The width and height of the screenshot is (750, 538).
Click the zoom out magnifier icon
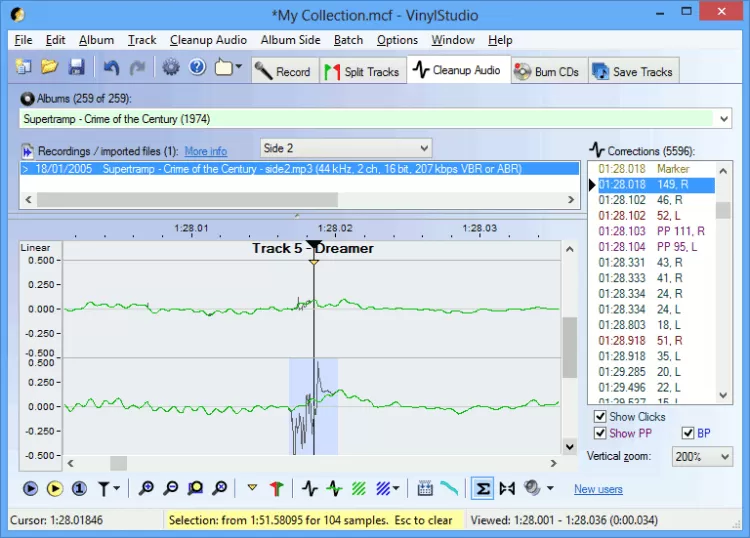click(x=171, y=489)
